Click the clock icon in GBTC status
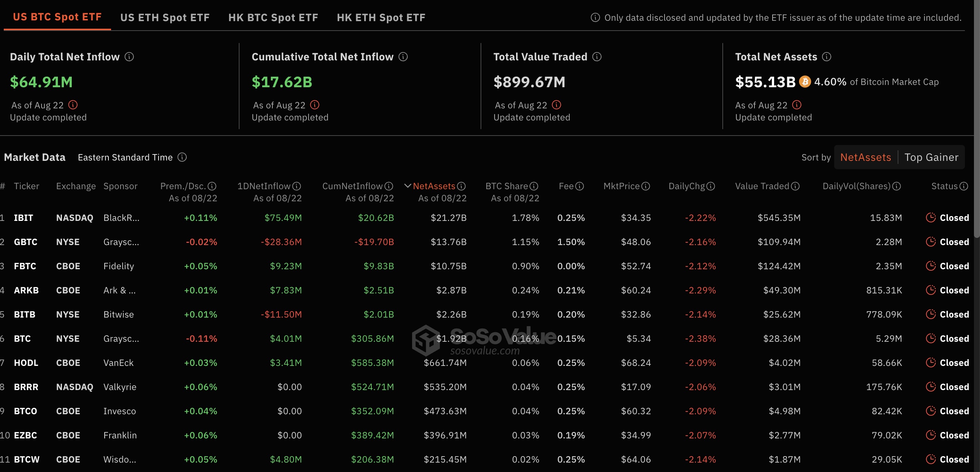The height and width of the screenshot is (472, 980). coord(931,242)
